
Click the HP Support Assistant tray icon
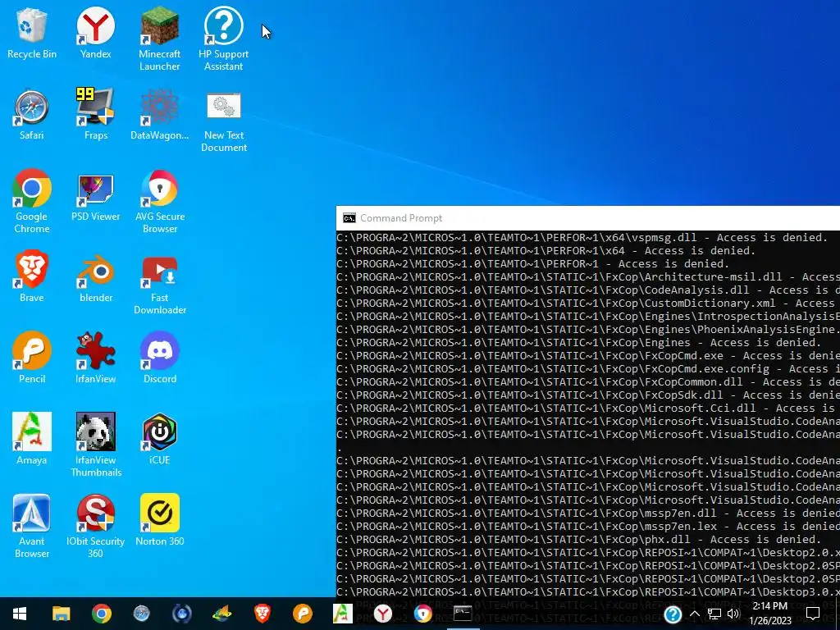pyautogui.click(x=673, y=614)
